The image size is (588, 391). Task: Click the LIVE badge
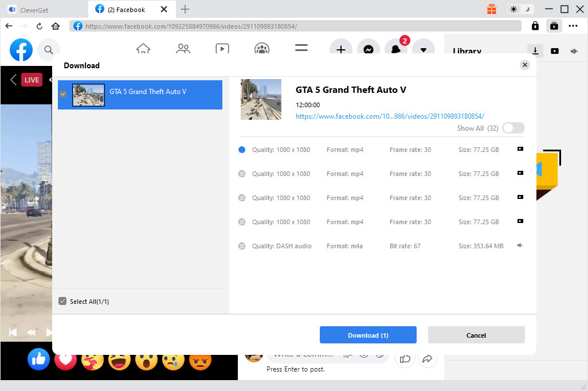(32, 80)
